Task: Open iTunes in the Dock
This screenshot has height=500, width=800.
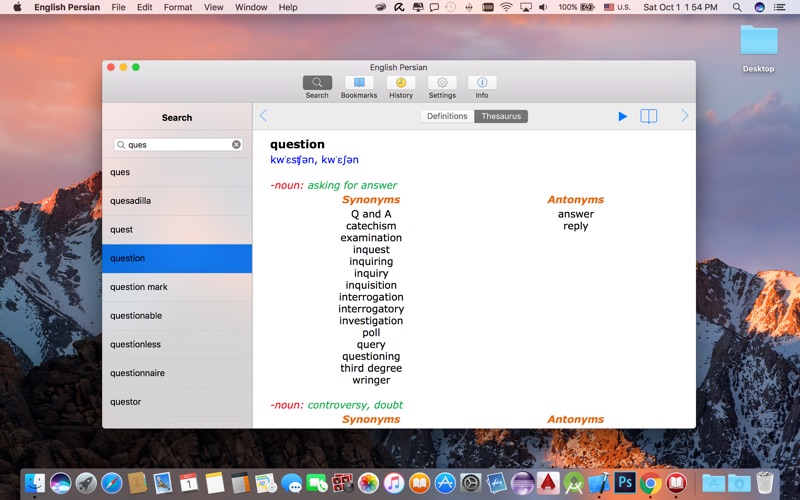Action: 394,483
